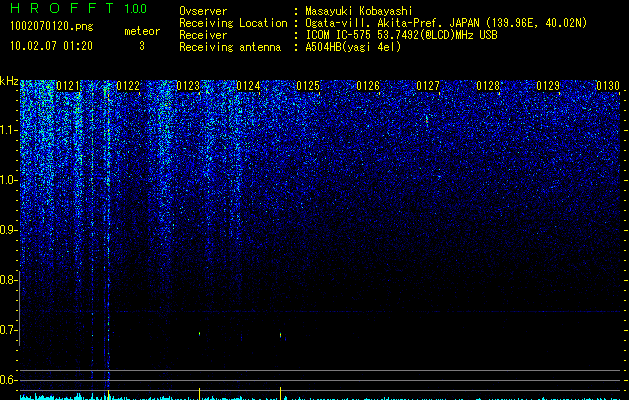
Task: Select the file name 1002070120.png
Action: (52, 27)
